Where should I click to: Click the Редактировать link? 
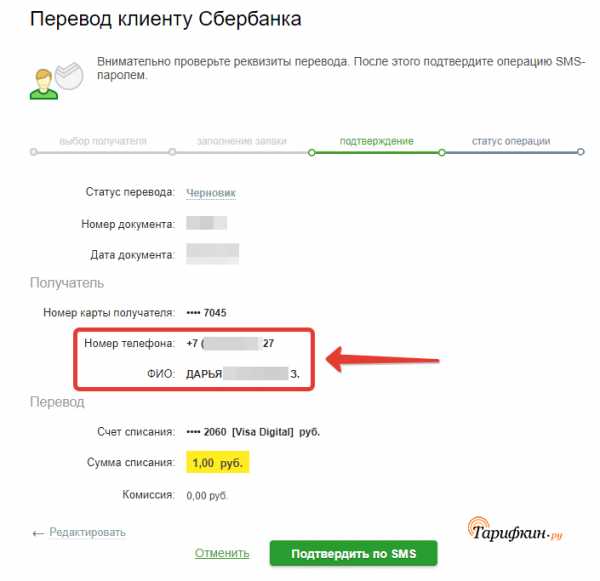click(x=87, y=532)
